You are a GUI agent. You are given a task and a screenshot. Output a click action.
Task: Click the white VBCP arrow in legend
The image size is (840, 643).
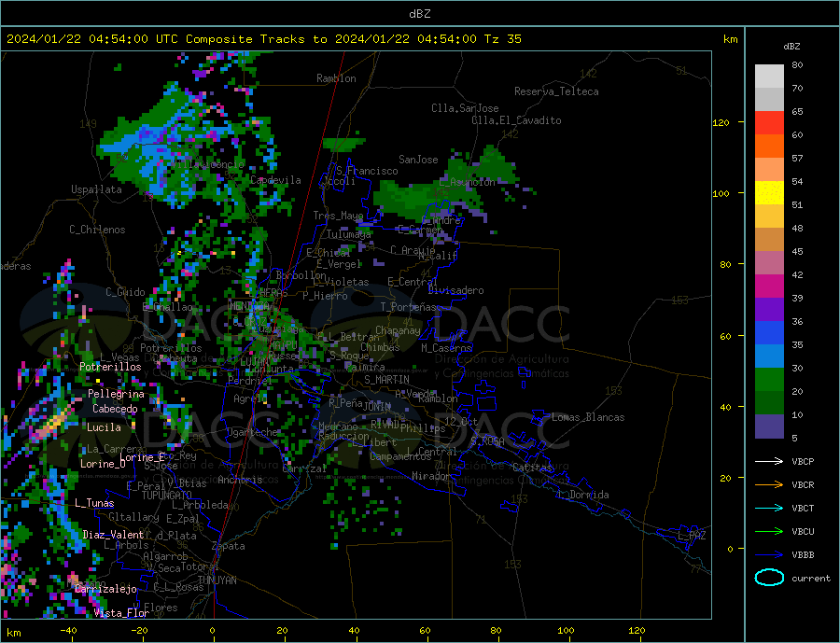point(770,461)
